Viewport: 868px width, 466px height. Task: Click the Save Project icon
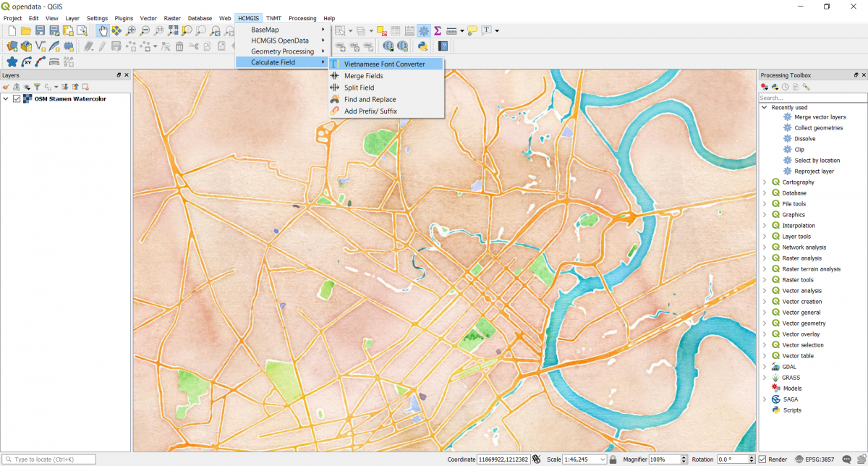point(41,30)
